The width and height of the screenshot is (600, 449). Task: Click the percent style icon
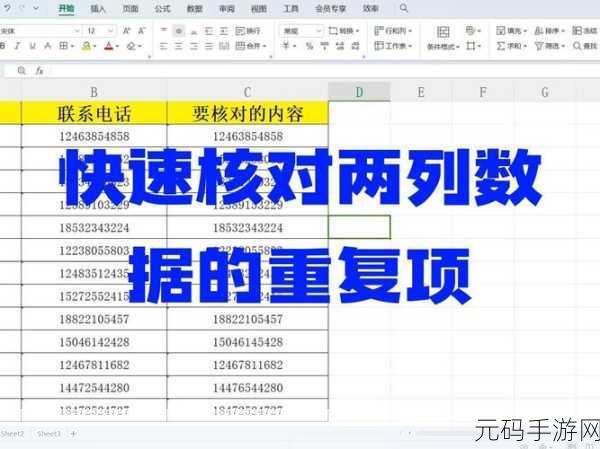[309, 46]
